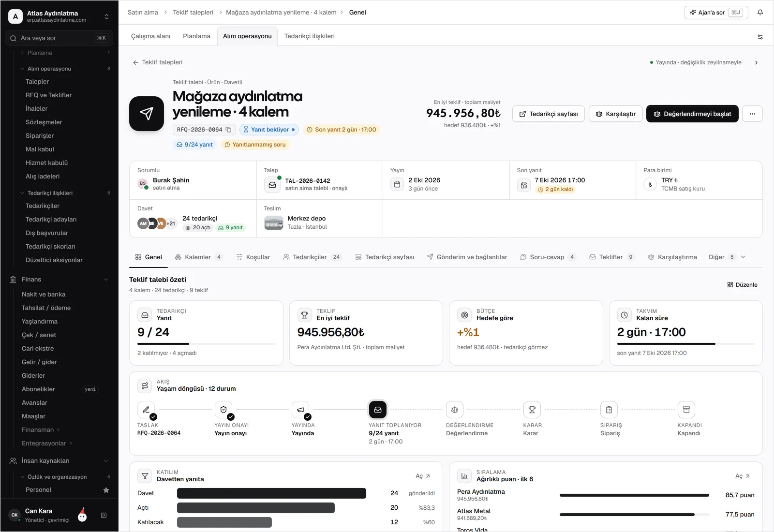Click the lira currency icon beside TRY
The image size is (774, 532).
pyautogui.click(x=650, y=184)
